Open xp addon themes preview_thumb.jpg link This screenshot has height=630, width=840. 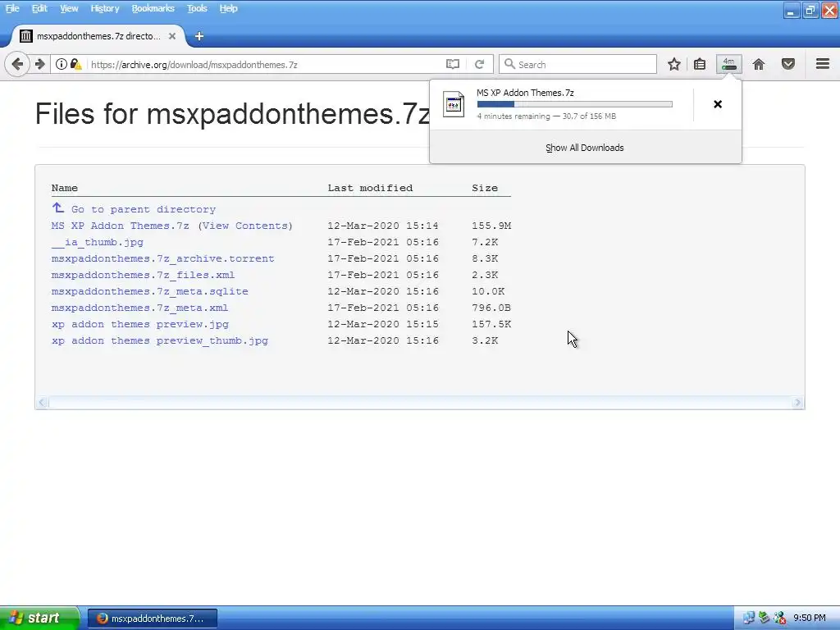pos(160,340)
